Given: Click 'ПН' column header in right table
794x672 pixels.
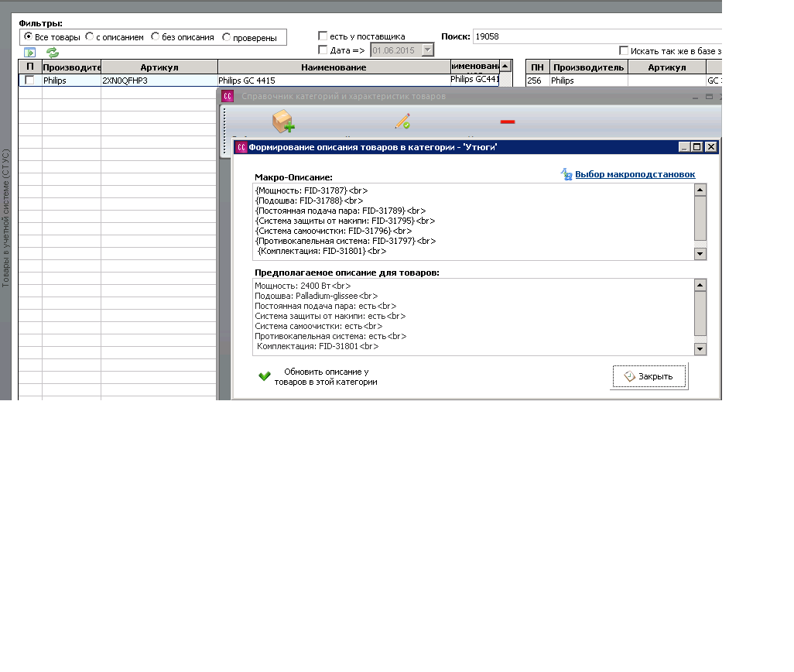Looking at the screenshot, I should (538, 67).
